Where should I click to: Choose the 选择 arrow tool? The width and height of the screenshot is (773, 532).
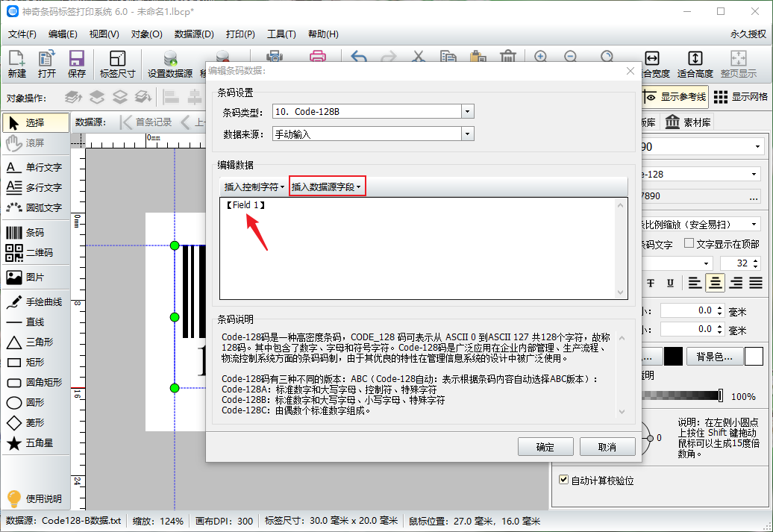coord(36,123)
